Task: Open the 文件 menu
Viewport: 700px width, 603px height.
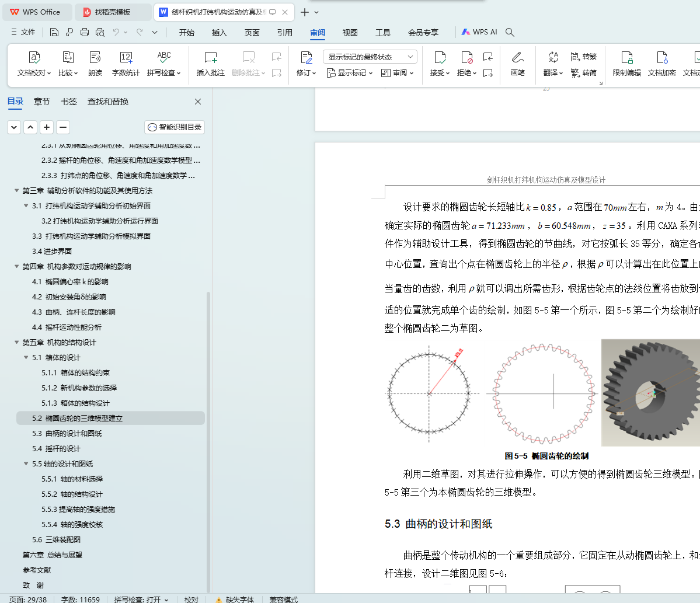Action: (x=23, y=32)
